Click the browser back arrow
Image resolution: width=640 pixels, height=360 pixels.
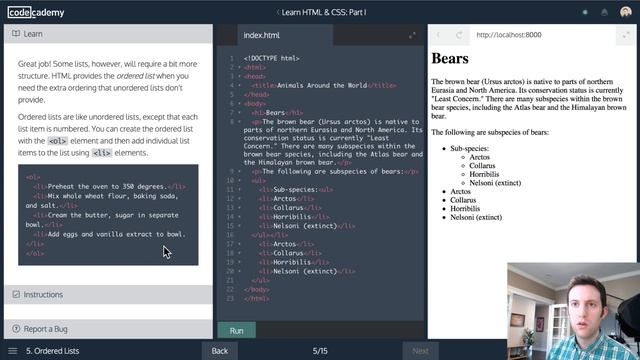(x=438, y=35)
